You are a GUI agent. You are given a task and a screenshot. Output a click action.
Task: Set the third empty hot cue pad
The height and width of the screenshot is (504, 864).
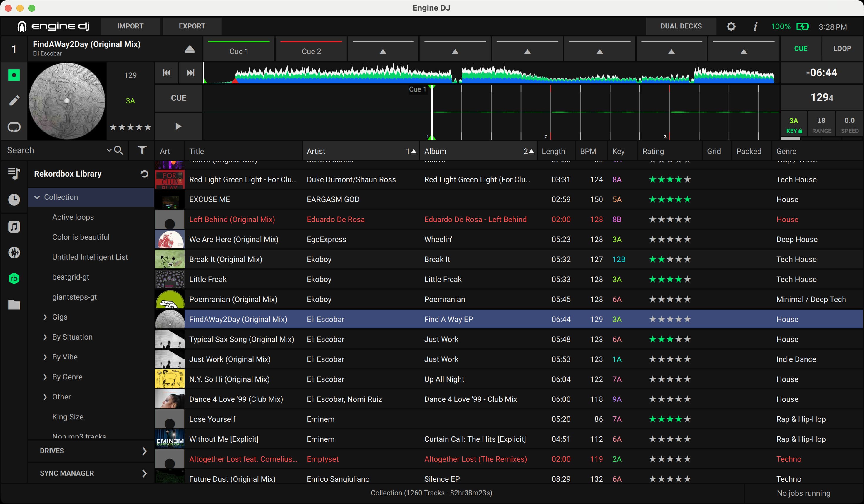383,49
